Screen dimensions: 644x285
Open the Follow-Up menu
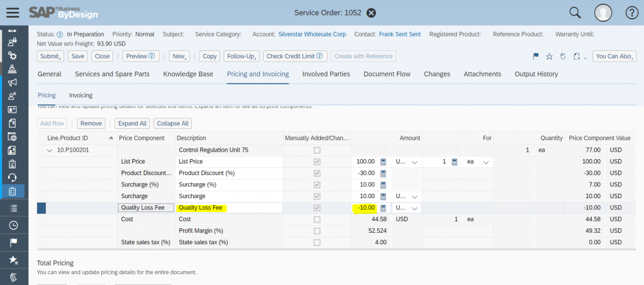[x=241, y=56]
